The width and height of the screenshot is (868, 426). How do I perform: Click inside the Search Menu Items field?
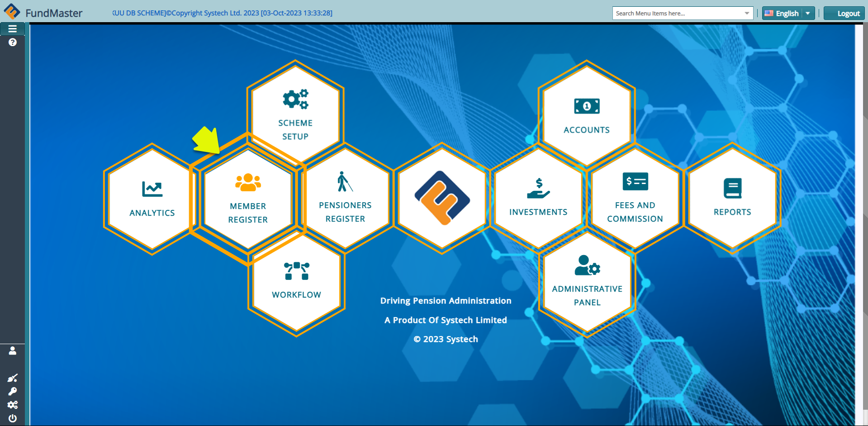[674, 13]
